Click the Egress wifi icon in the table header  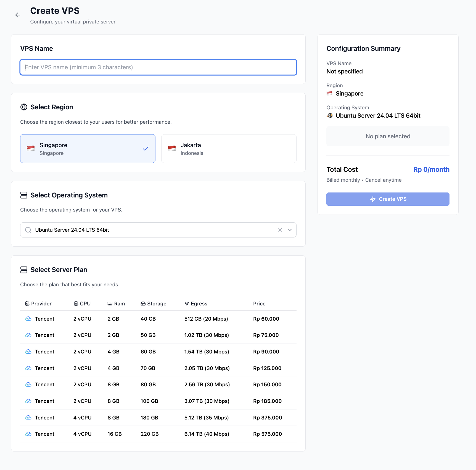187,303
